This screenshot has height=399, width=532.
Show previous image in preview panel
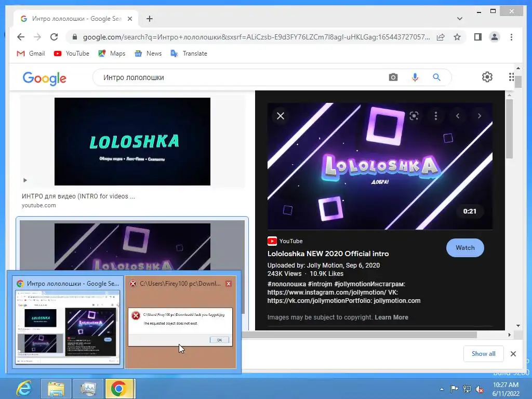point(457,116)
